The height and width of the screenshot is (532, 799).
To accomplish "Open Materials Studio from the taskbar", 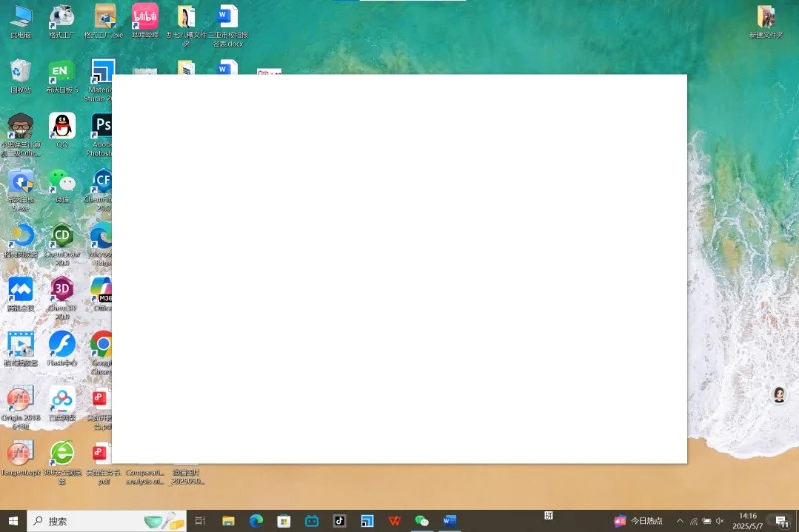I will (x=367, y=521).
